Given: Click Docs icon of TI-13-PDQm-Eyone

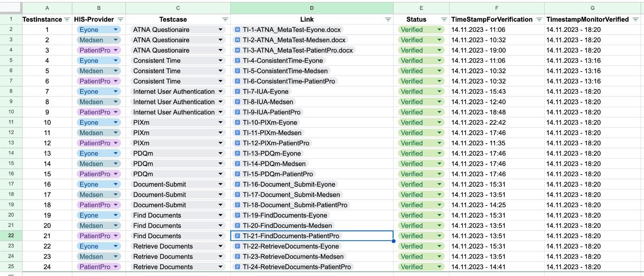Looking at the screenshot, I should [x=237, y=153].
